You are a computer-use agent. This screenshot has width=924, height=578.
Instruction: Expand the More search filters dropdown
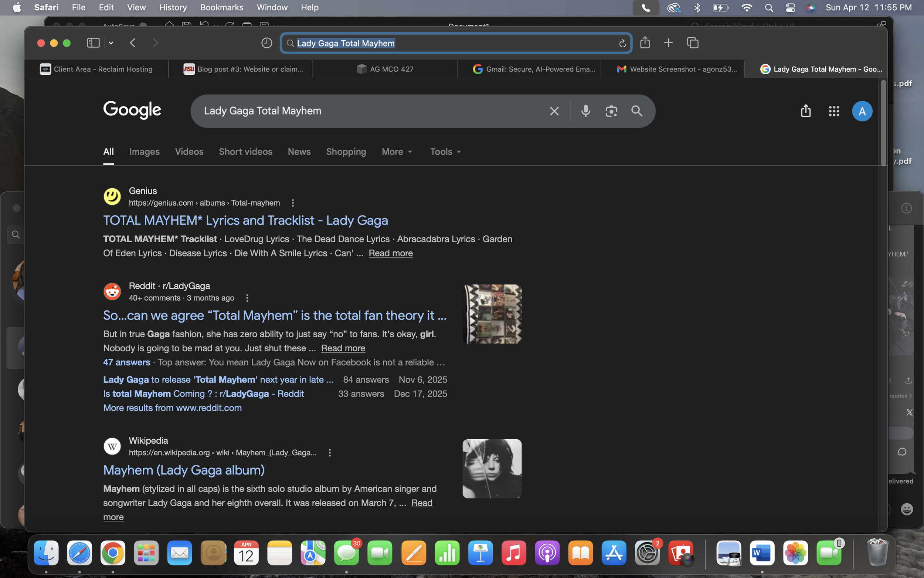pyautogui.click(x=397, y=152)
